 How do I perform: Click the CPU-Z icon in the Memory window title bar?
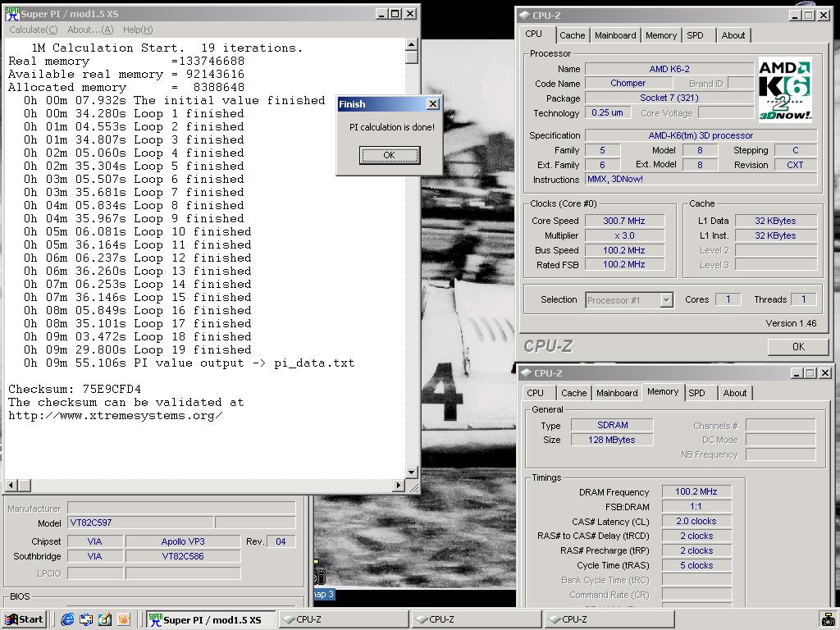click(x=526, y=373)
